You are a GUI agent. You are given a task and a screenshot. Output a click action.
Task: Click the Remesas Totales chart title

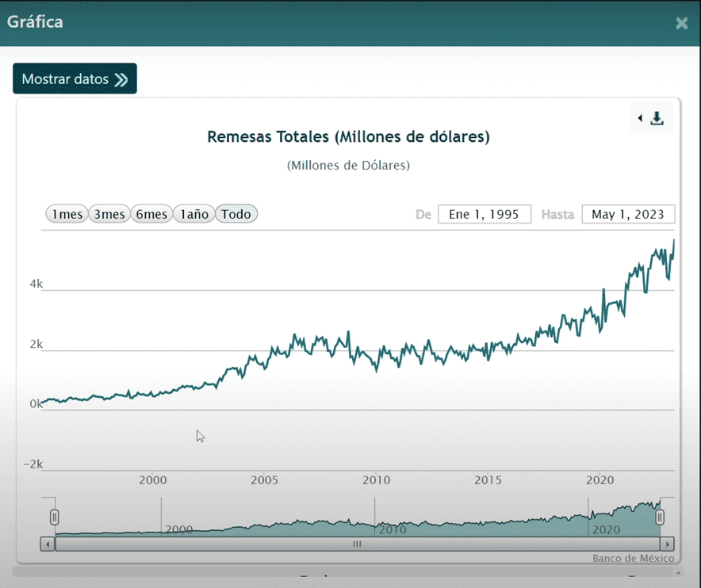pyautogui.click(x=348, y=137)
